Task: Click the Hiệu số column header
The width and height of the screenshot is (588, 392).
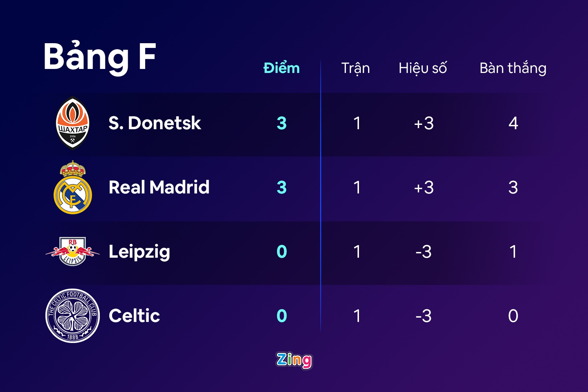Action: pyautogui.click(x=423, y=68)
